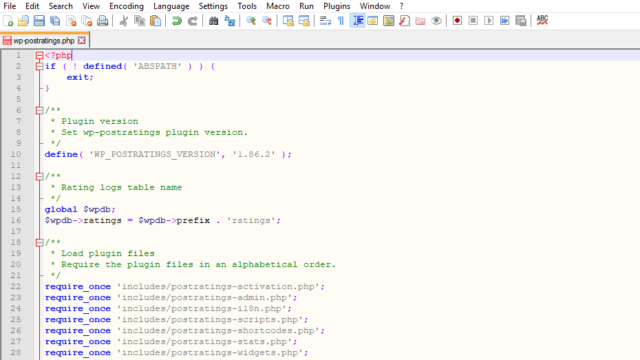The image size is (640, 360).
Task: Click 'includes/postratings-admin.php' on line 23
Action: click(204, 298)
